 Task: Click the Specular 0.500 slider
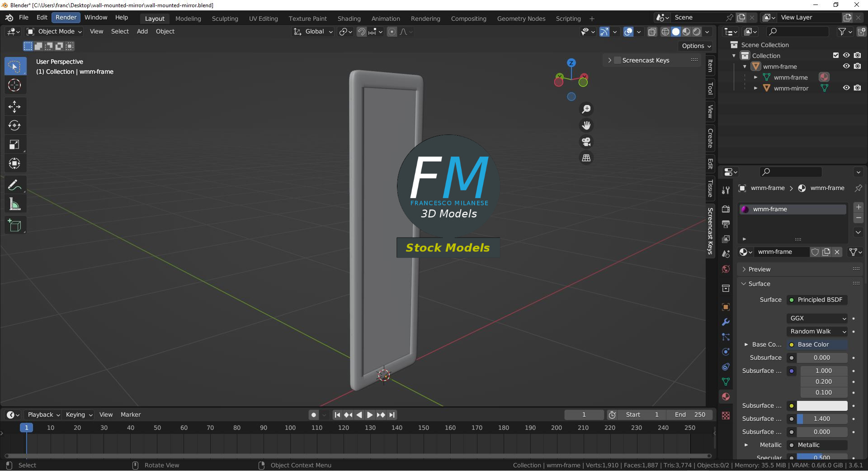click(822, 457)
